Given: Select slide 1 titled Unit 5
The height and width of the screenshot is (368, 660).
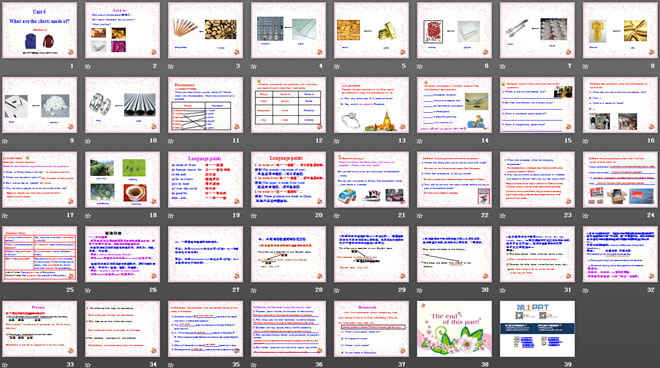Looking at the screenshot, I should [x=40, y=30].
